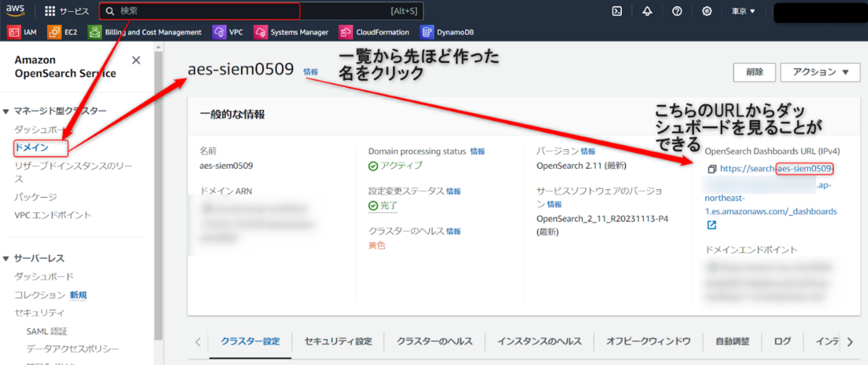Switch to セキュリティ設定 tab

coord(339,341)
